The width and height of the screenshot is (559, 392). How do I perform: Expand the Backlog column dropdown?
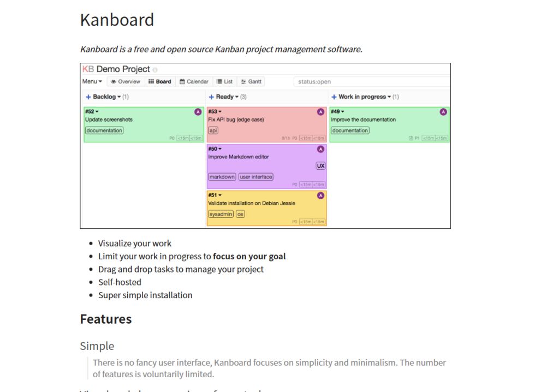pyautogui.click(x=119, y=97)
